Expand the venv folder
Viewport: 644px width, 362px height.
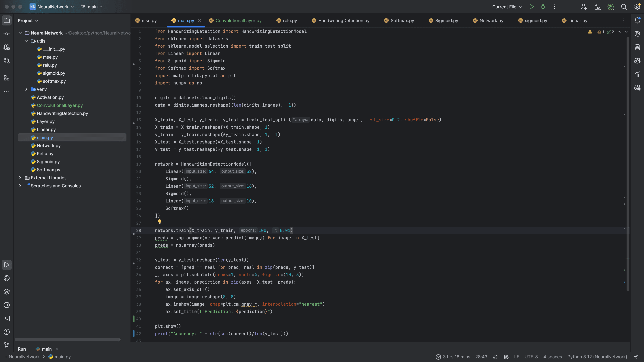pos(26,89)
